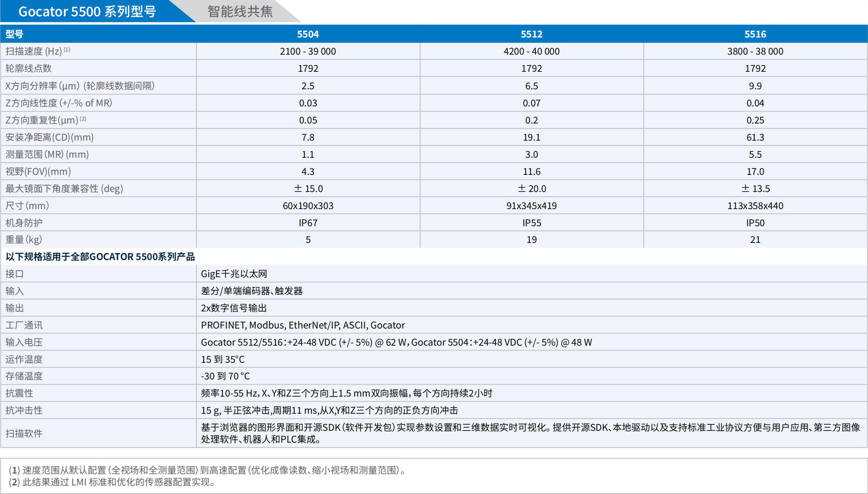Viewport: 868px width, 494px height.
Task: Select the IP67 防护 rating cell
Action: tap(308, 223)
